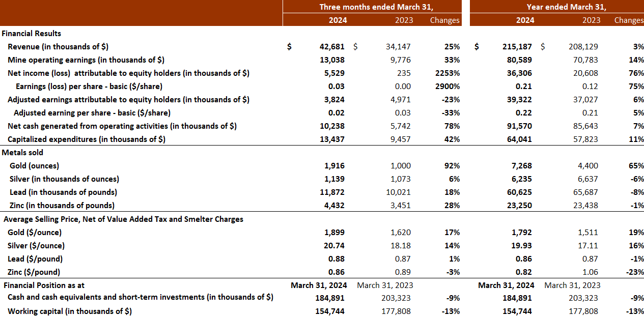This screenshot has height=316, width=644.
Task: Select the quarterly gold sold value 1,916
Action: 335,166
